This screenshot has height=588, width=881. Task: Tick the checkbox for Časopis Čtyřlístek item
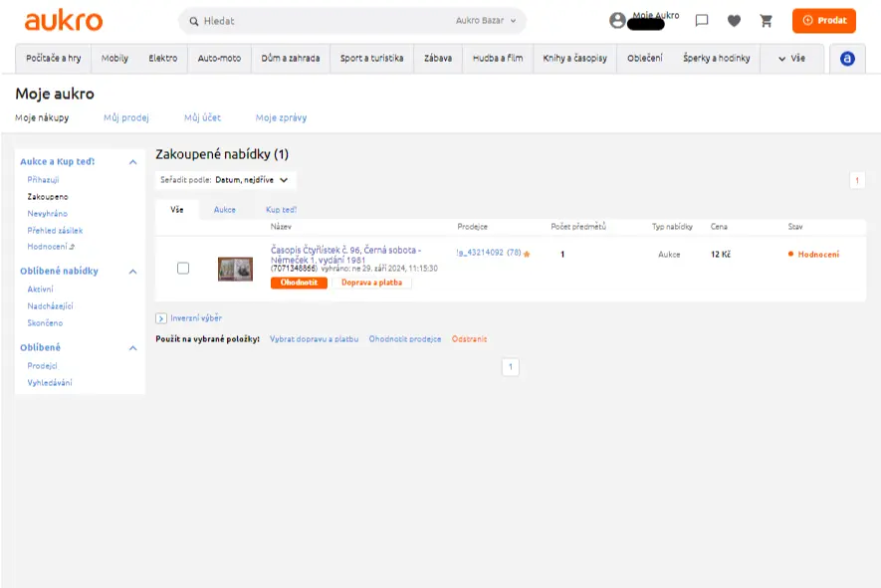(183, 269)
